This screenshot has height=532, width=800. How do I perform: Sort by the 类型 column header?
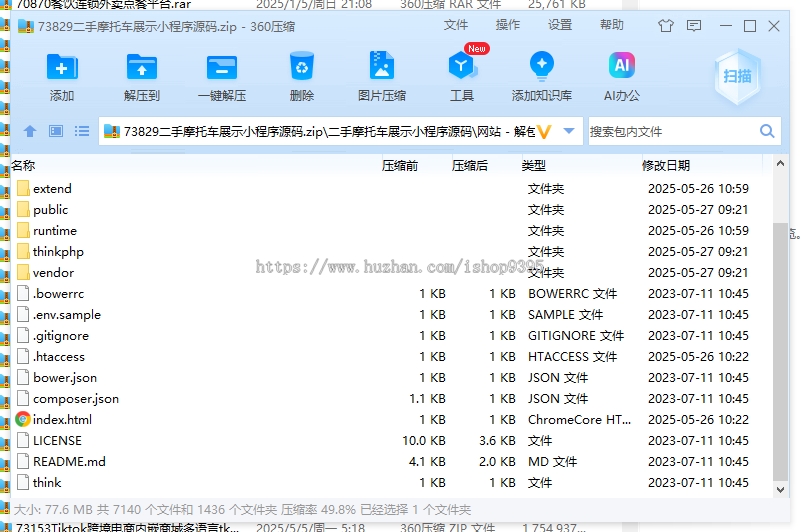[534, 165]
